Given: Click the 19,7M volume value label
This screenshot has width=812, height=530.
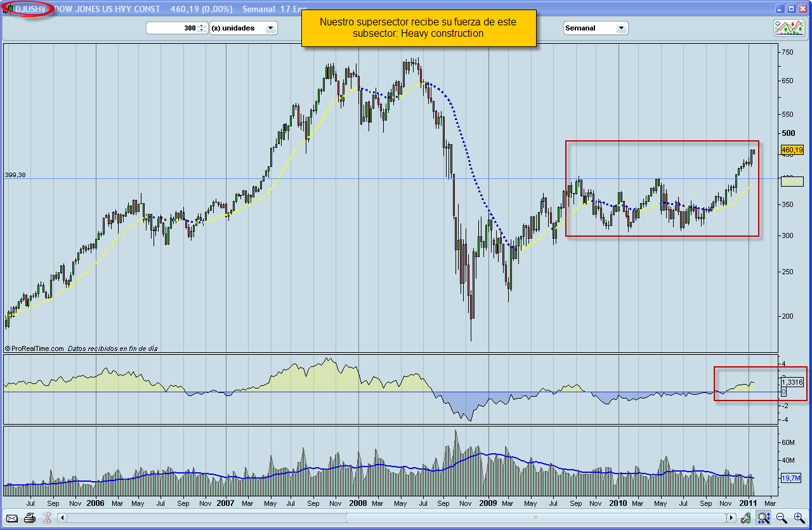Looking at the screenshot, I should pyautogui.click(x=790, y=478).
